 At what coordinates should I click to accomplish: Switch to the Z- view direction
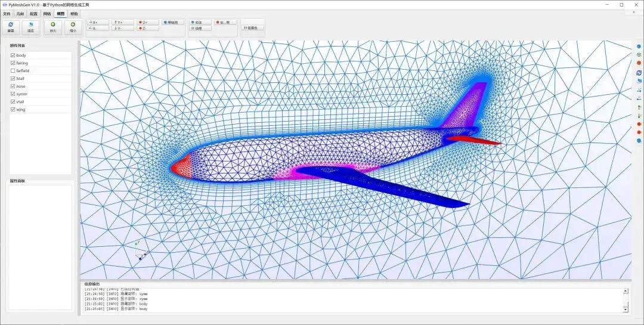(148, 29)
